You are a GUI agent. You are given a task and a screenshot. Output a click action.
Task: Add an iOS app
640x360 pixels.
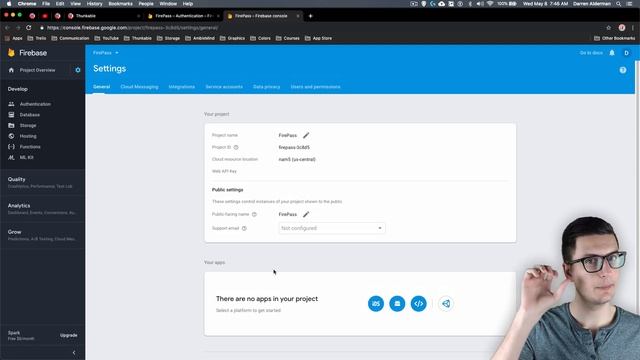coord(376,304)
